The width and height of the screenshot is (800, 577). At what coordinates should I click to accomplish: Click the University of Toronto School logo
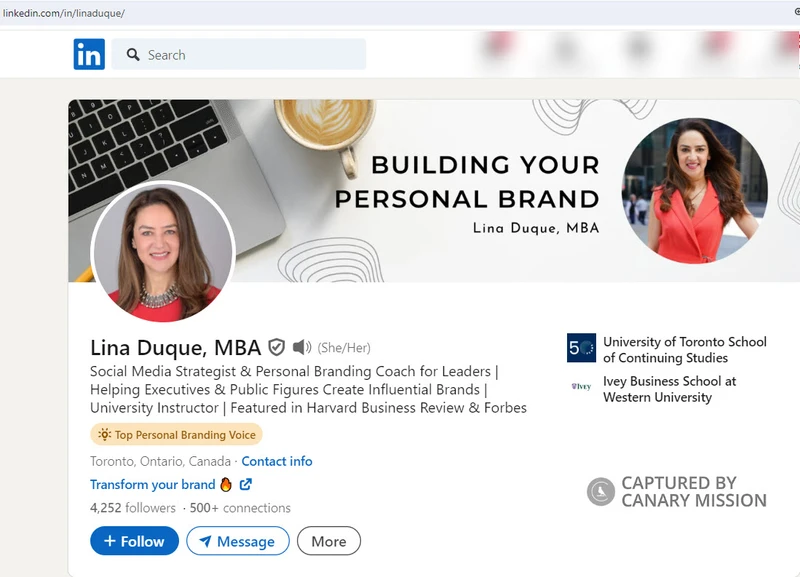(x=581, y=348)
